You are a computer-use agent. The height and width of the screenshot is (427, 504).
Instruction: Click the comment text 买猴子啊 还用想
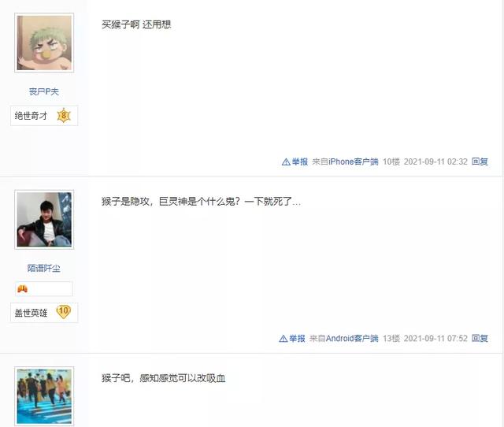pyautogui.click(x=136, y=24)
